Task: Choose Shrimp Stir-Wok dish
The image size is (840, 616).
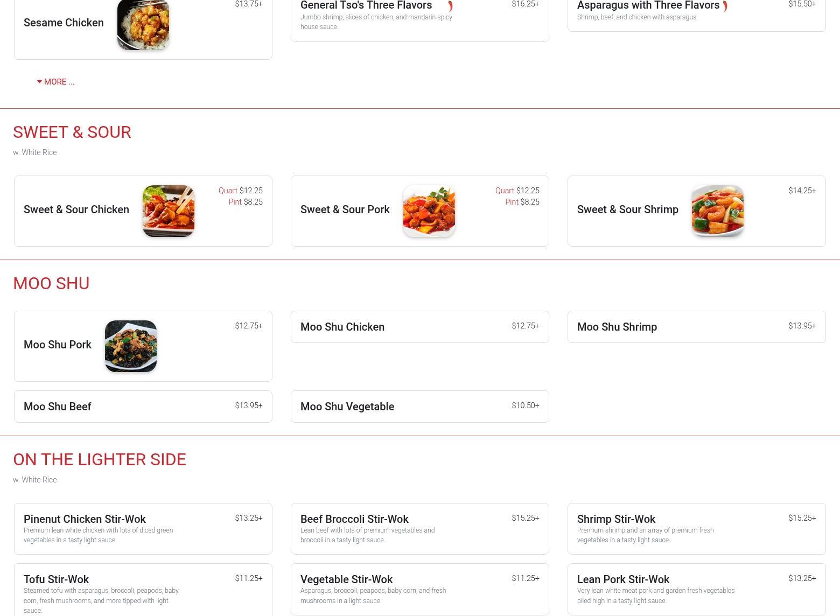Action: [x=697, y=529]
